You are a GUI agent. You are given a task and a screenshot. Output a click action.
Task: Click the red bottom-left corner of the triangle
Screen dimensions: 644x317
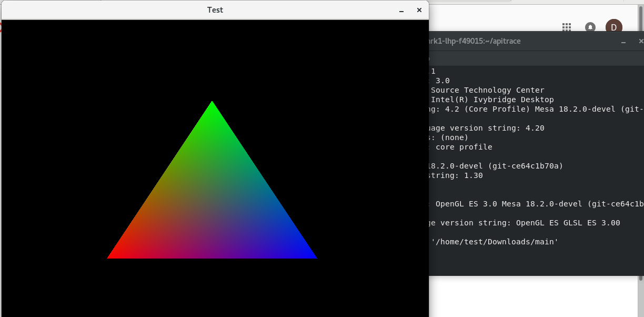(112, 256)
